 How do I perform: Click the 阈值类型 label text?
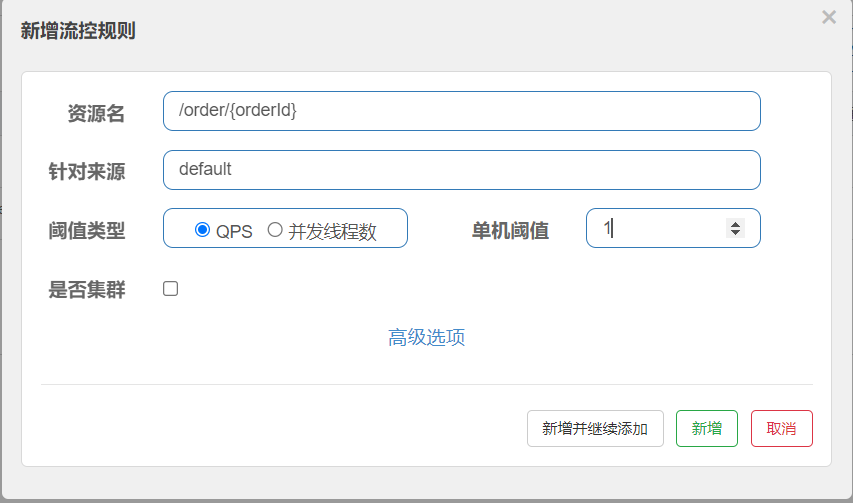click(x=87, y=231)
